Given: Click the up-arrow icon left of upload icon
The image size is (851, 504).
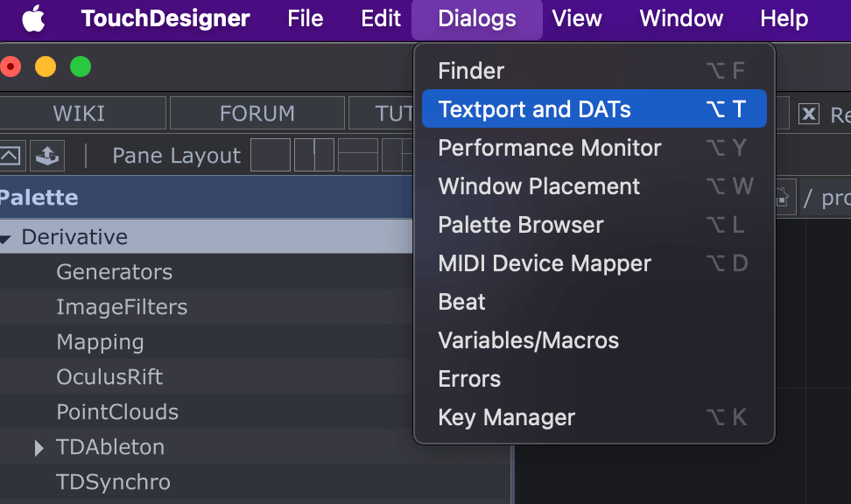Looking at the screenshot, I should pyautogui.click(x=11, y=156).
